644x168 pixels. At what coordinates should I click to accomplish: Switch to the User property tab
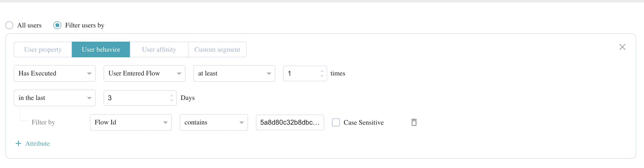42,49
